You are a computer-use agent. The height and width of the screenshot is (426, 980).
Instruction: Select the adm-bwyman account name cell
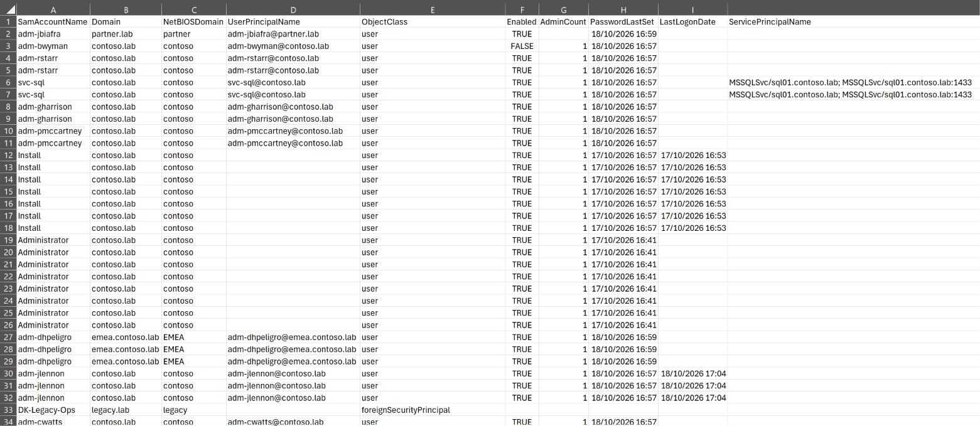tap(53, 46)
